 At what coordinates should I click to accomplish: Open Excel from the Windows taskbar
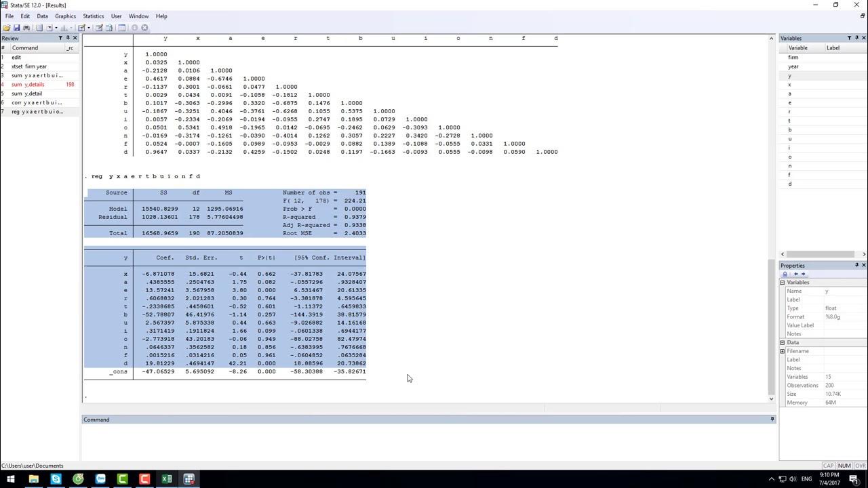(x=166, y=479)
